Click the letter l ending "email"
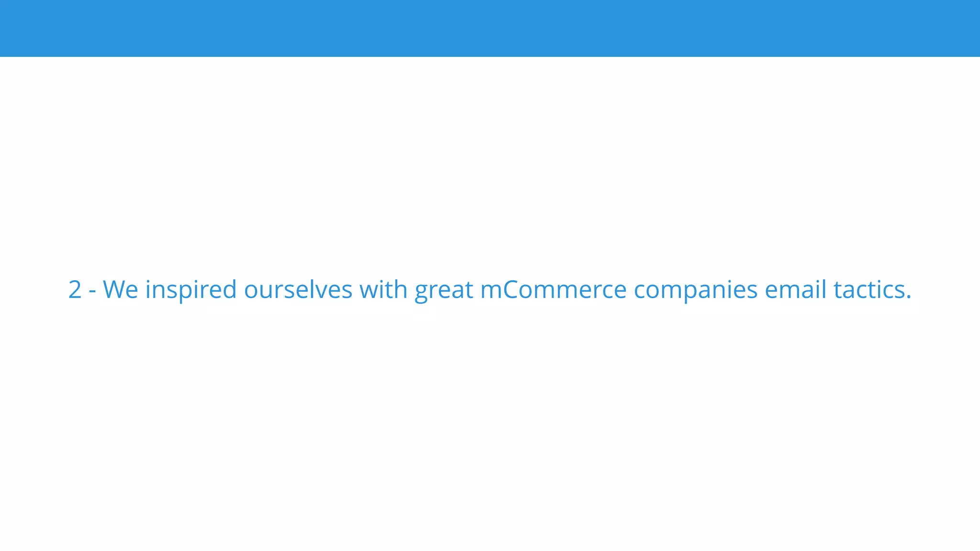The image size is (980, 551). pos(824,289)
